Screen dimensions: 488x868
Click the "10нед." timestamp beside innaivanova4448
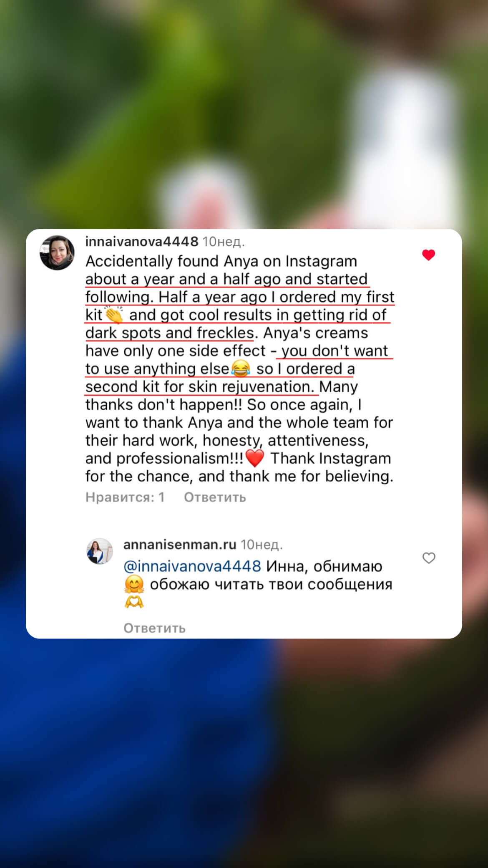point(224,241)
